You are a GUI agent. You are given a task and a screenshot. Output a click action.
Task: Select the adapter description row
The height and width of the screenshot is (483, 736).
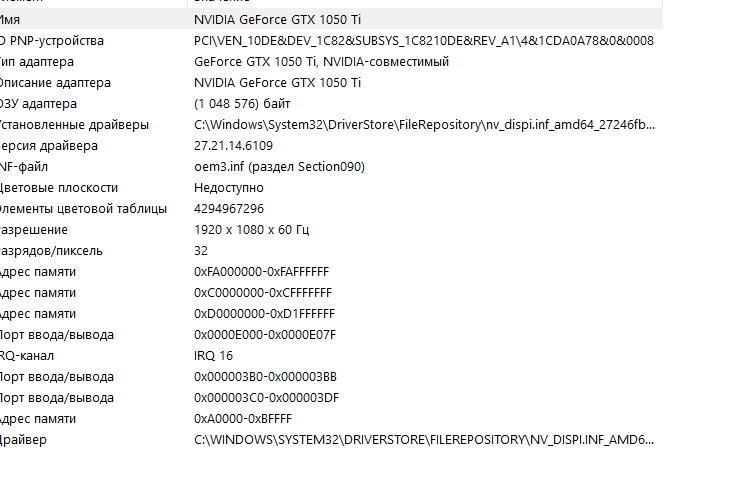tap(331, 83)
